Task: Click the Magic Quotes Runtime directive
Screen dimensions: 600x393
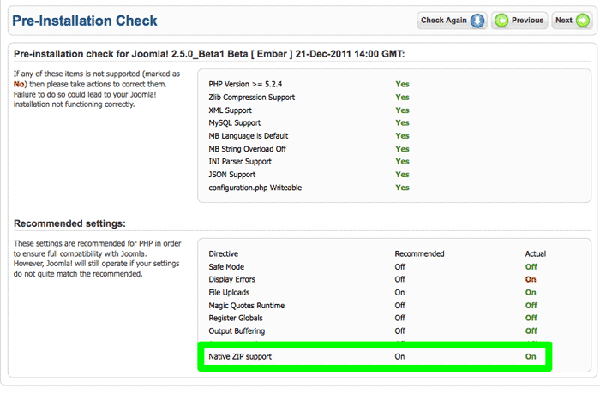Action: 247,305
